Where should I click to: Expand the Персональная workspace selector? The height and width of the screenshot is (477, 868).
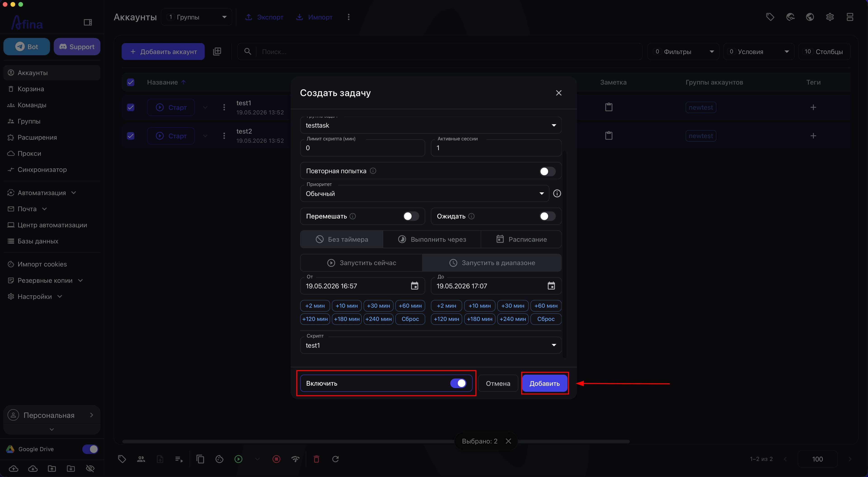tap(52, 415)
